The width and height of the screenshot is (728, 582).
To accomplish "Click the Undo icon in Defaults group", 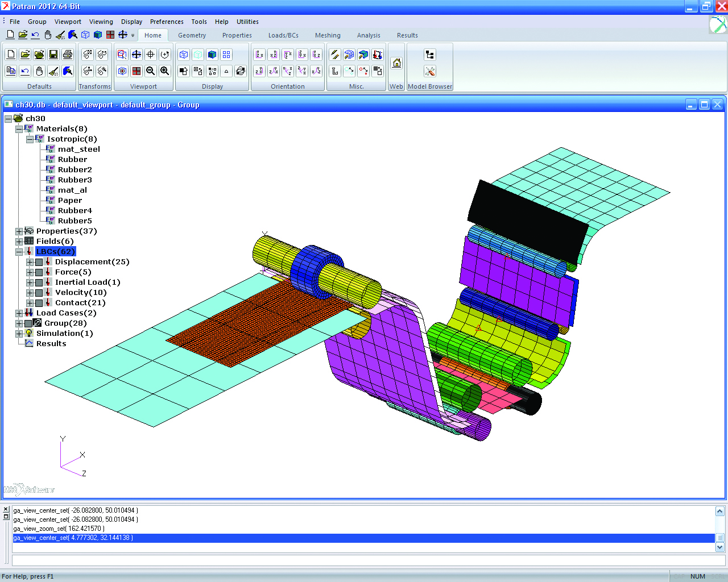I will [25, 71].
